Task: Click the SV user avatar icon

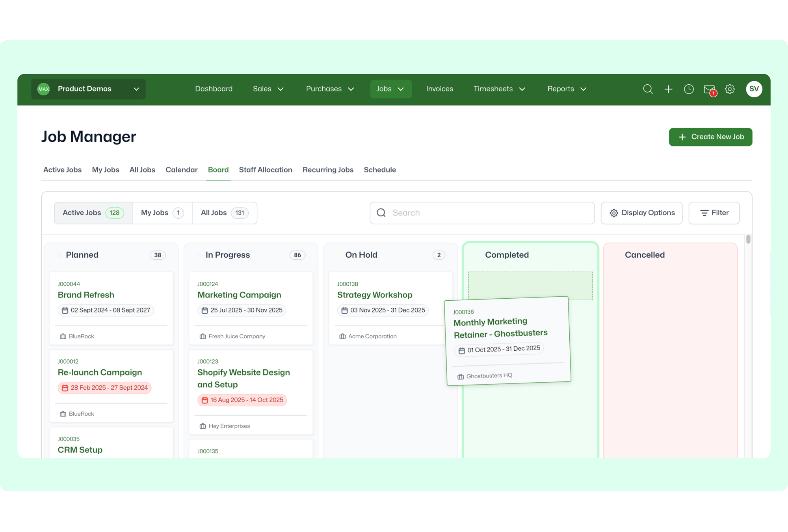Action: point(754,89)
